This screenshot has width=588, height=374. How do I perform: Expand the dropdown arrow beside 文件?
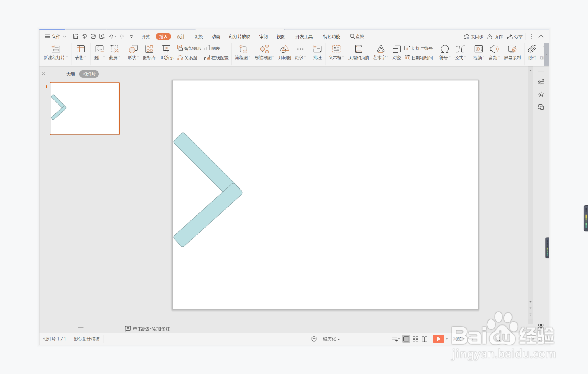point(65,37)
